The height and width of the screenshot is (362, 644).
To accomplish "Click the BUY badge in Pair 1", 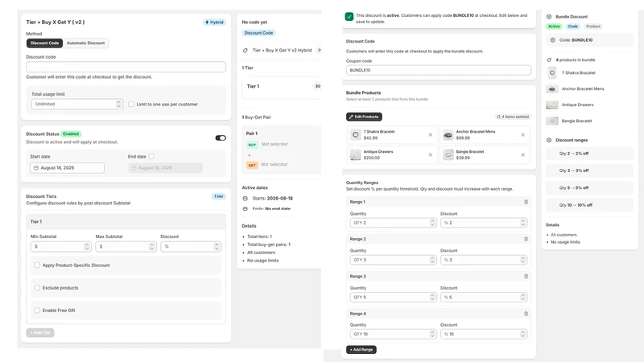I will 252,145.
